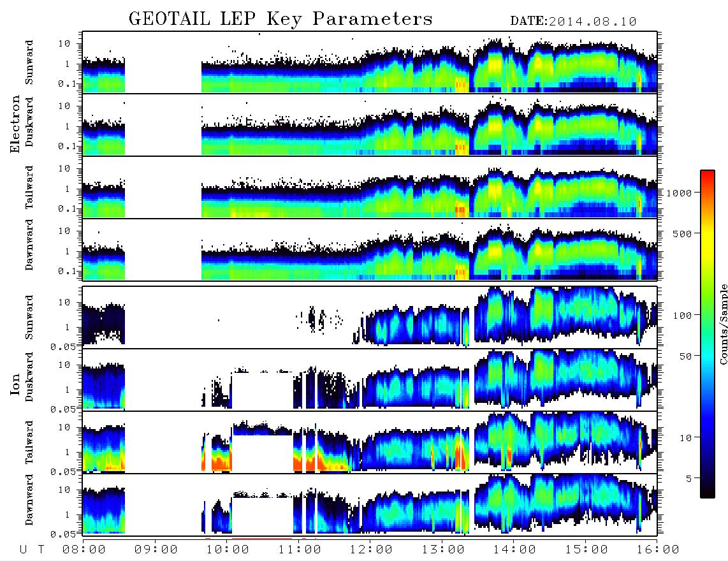The height and width of the screenshot is (561, 728).
Task: Click inside the Electron Sunward spectrogram panel
Action: [x=370, y=62]
